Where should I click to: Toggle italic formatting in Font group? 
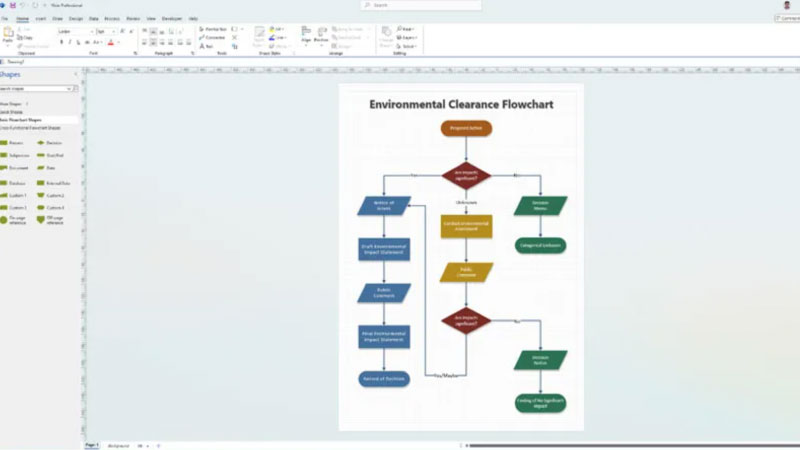70,42
